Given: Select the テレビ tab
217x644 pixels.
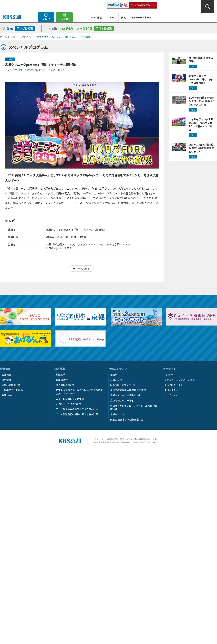Looking at the screenshot, I should point(46,17).
